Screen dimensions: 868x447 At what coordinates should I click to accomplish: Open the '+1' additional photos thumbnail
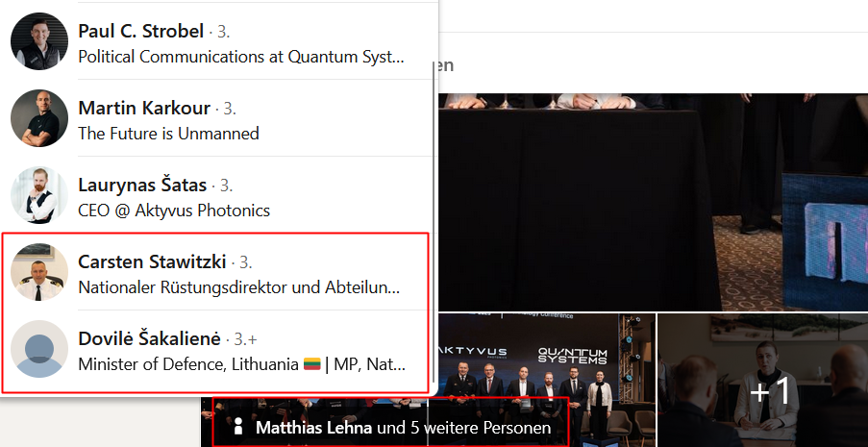click(763, 380)
